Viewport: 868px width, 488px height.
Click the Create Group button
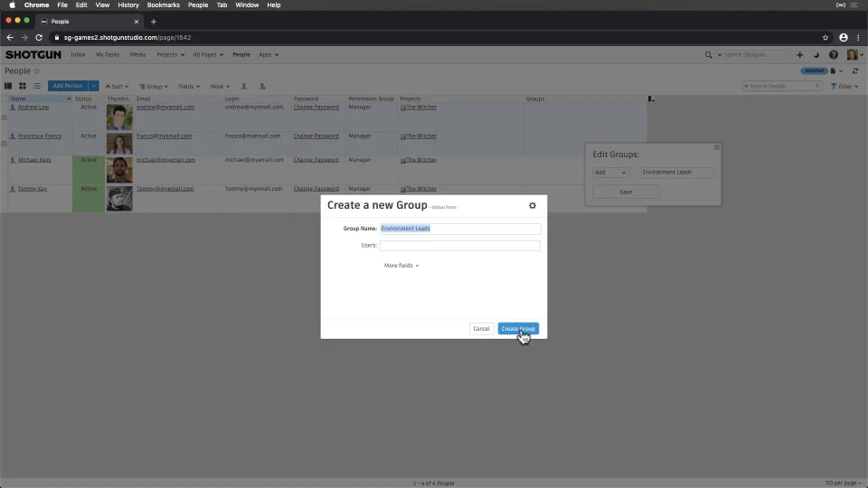point(518,329)
